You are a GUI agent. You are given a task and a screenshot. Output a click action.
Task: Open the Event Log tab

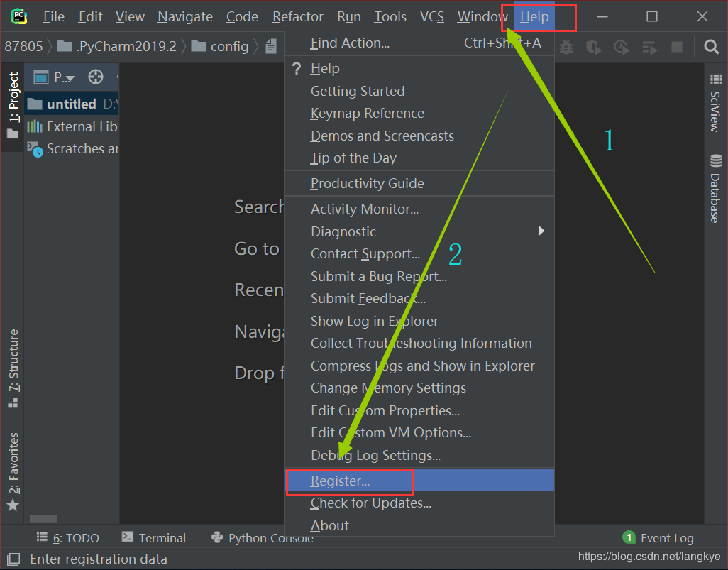click(658, 538)
